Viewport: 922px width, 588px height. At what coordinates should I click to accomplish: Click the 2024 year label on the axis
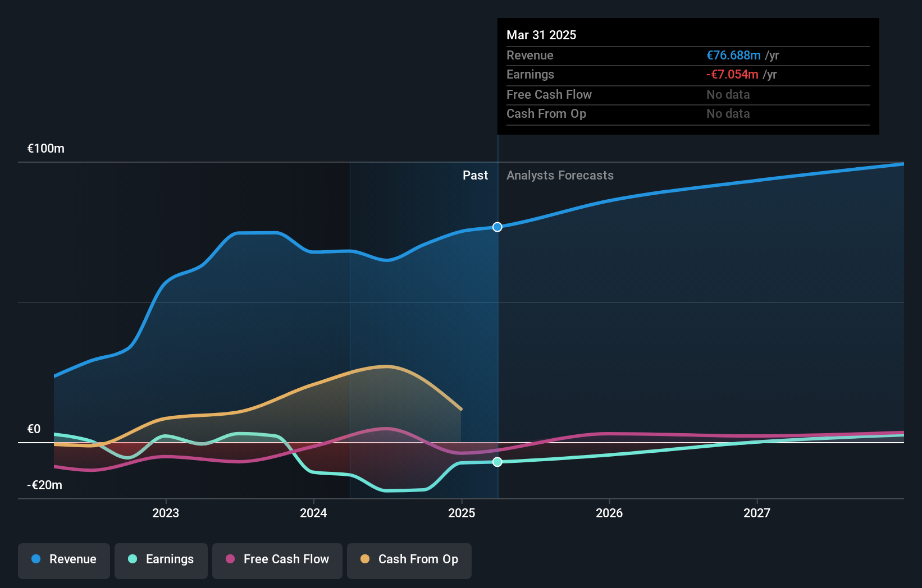[313, 512]
